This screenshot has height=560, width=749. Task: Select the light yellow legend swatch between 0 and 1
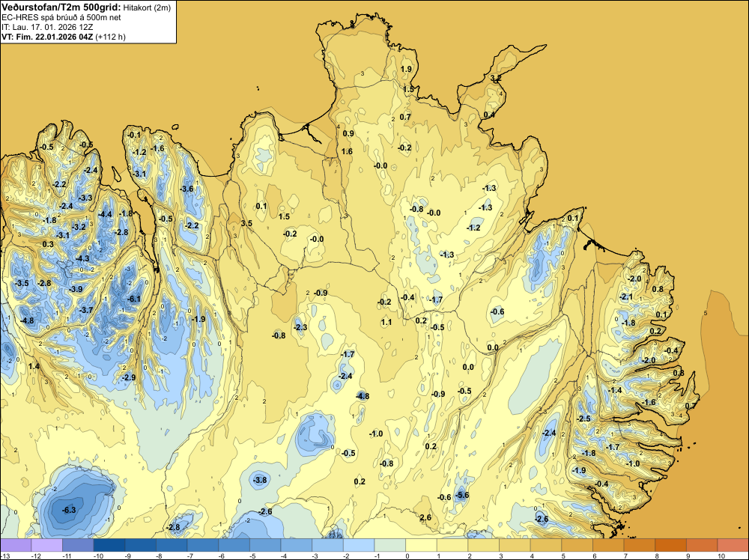click(x=421, y=545)
